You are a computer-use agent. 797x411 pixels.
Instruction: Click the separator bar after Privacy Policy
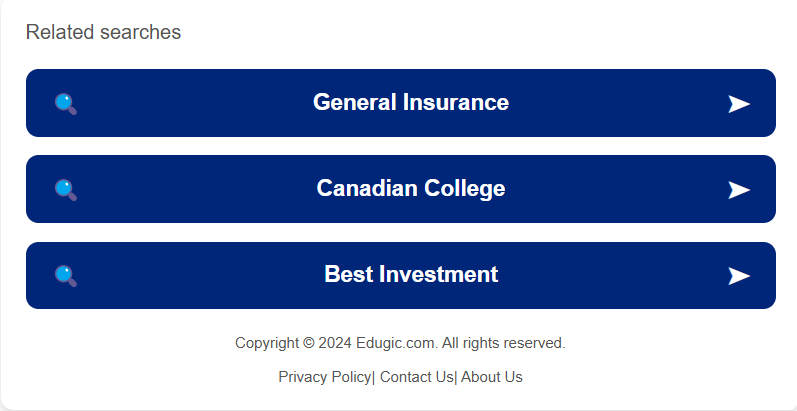pyautogui.click(x=374, y=377)
